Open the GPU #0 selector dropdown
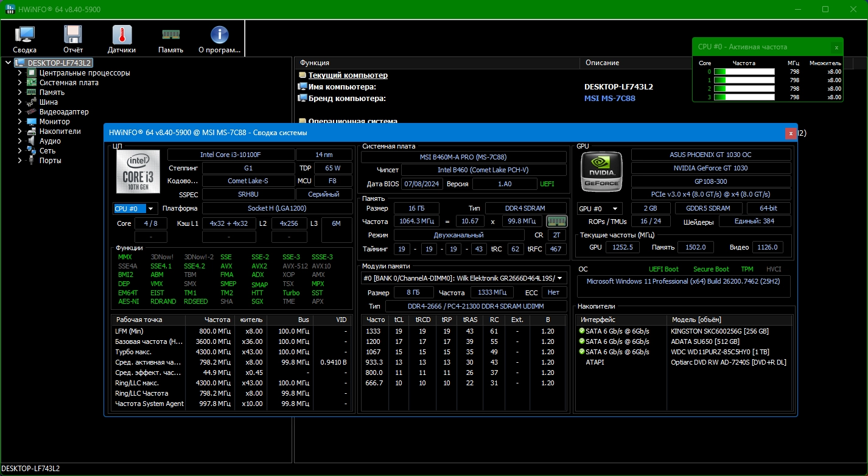868x476 pixels. 600,209
